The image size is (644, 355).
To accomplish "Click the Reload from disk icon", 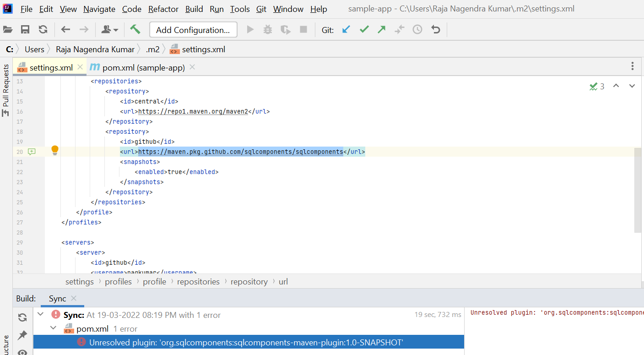I will [x=43, y=30].
